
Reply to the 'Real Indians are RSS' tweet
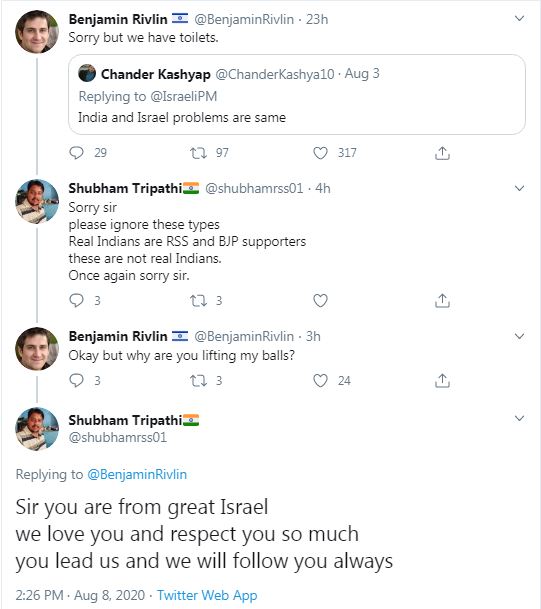coord(76,300)
